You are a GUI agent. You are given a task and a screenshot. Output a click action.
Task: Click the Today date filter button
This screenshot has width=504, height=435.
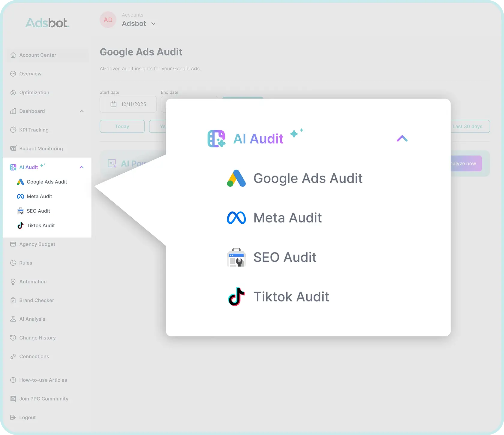pyautogui.click(x=122, y=126)
